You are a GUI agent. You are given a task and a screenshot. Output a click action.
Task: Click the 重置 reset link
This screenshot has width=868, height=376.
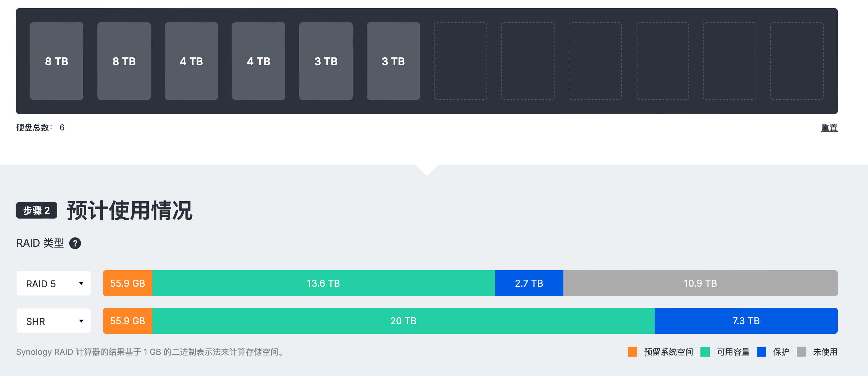click(x=829, y=127)
